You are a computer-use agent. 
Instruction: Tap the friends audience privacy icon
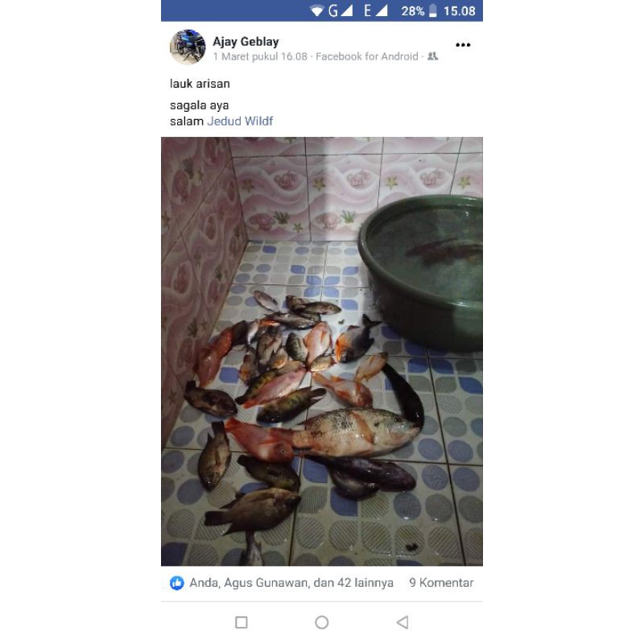pyautogui.click(x=432, y=56)
